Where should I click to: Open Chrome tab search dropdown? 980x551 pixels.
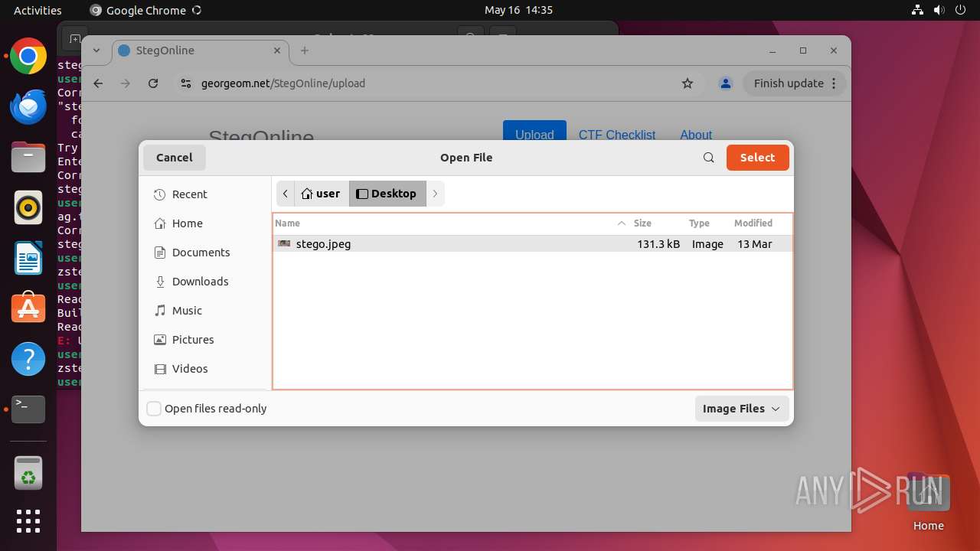(96, 51)
